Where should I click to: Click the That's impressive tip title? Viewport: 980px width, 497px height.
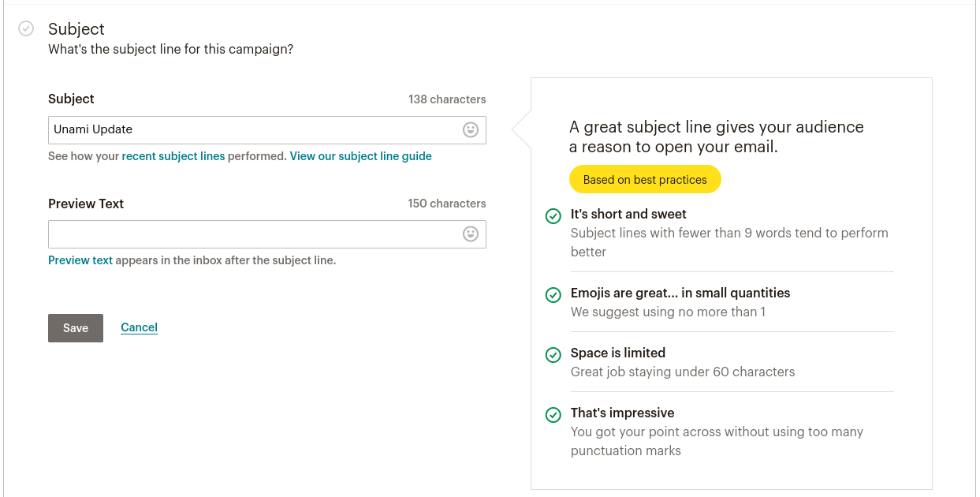pyautogui.click(x=622, y=413)
